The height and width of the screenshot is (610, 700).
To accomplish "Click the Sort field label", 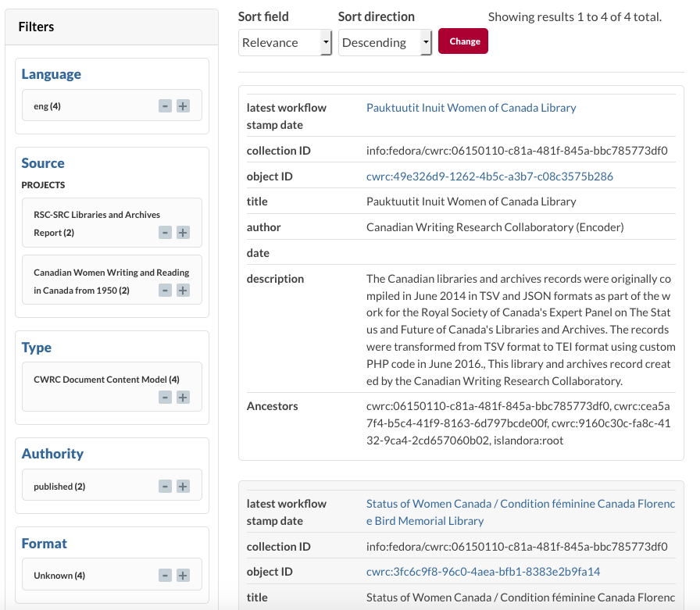I will click(x=263, y=16).
